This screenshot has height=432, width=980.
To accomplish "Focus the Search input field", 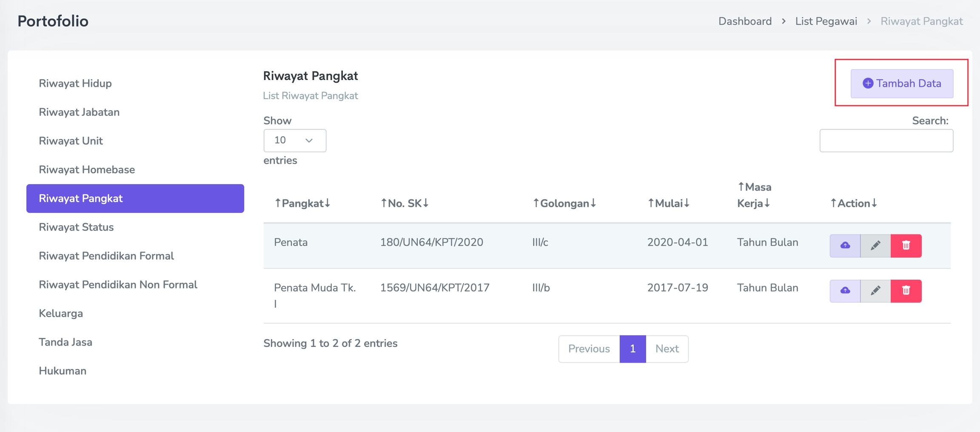I will tap(886, 140).
